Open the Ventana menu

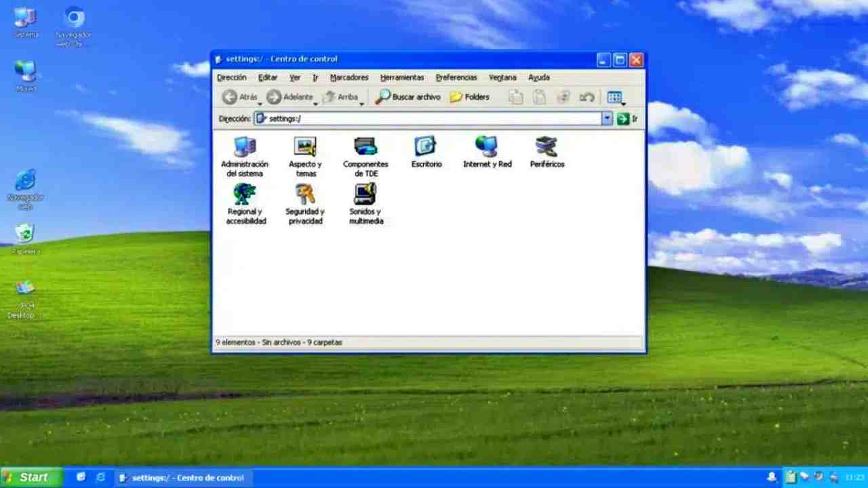tap(502, 77)
